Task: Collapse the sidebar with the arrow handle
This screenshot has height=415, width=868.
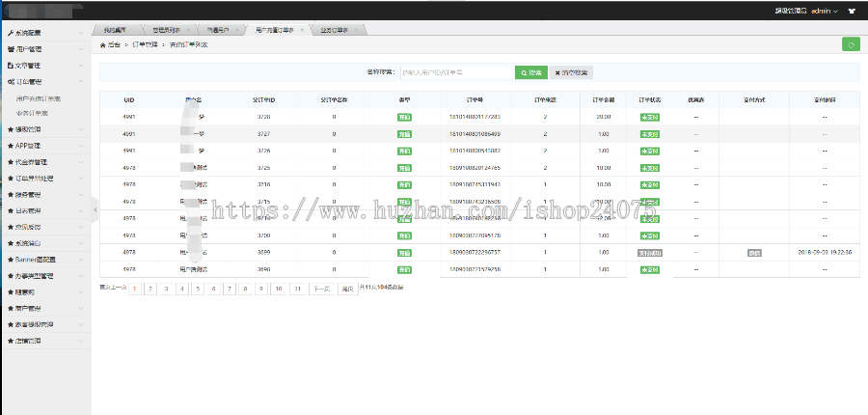Action: (95, 210)
